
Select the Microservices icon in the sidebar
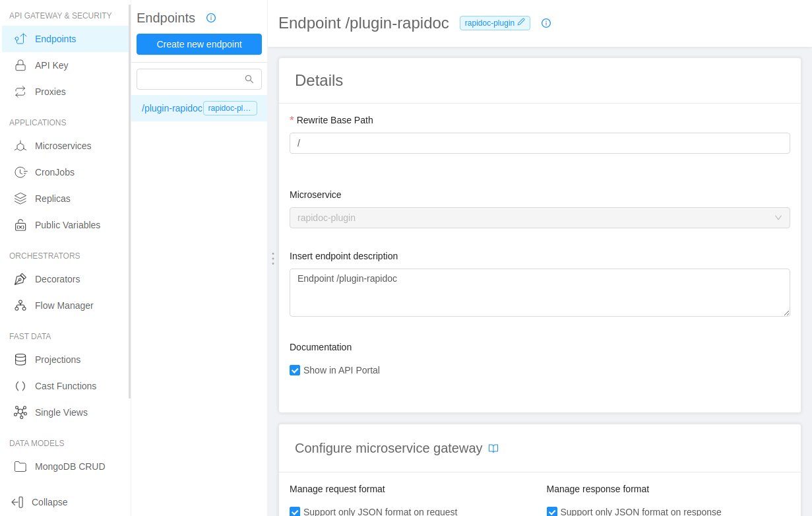pyautogui.click(x=20, y=146)
